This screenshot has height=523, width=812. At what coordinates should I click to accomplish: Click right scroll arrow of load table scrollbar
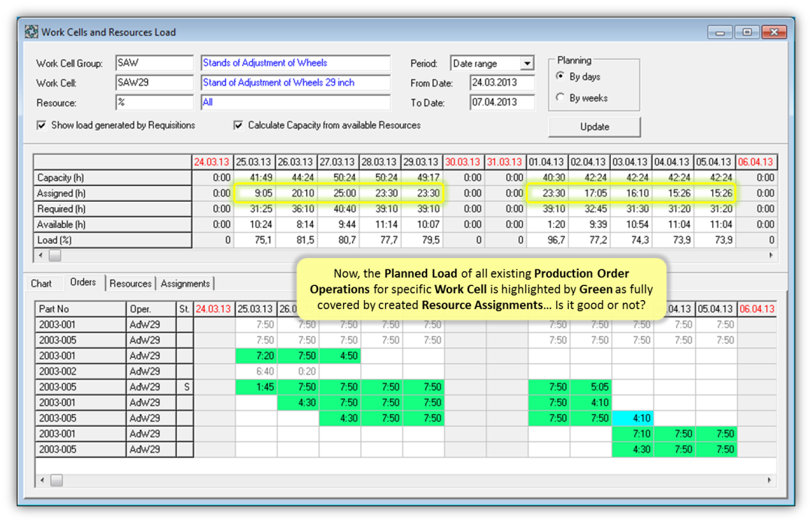[771, 255]
